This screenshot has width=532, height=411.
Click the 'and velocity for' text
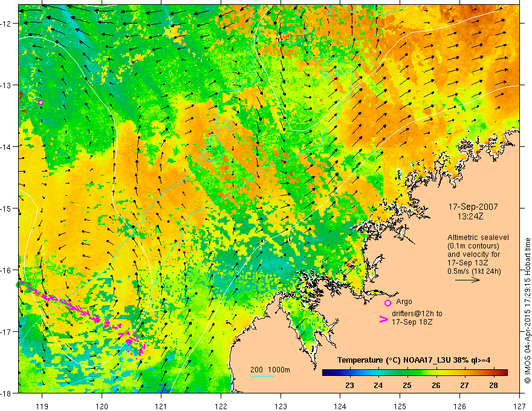point(473,254)
